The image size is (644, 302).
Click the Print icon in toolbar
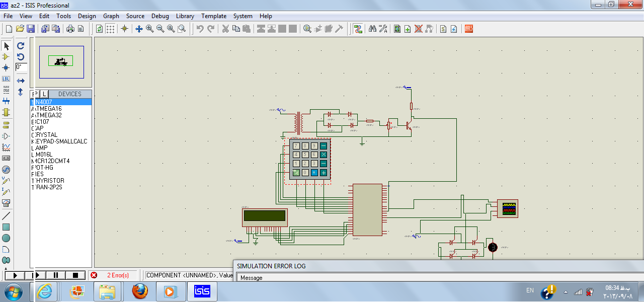pos(70,29)
